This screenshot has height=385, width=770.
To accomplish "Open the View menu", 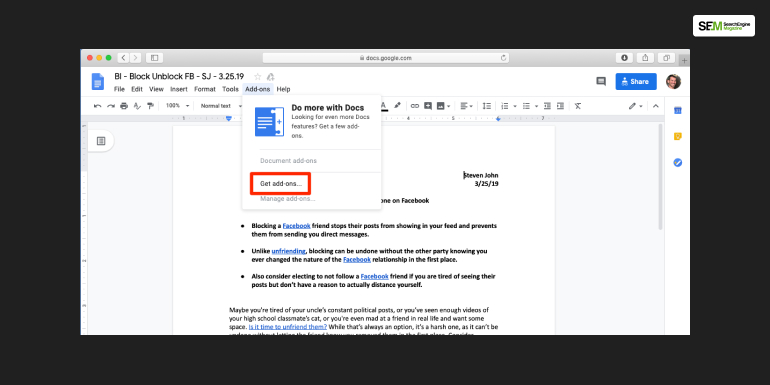I will pyautogui.click(x=156, y=89).
